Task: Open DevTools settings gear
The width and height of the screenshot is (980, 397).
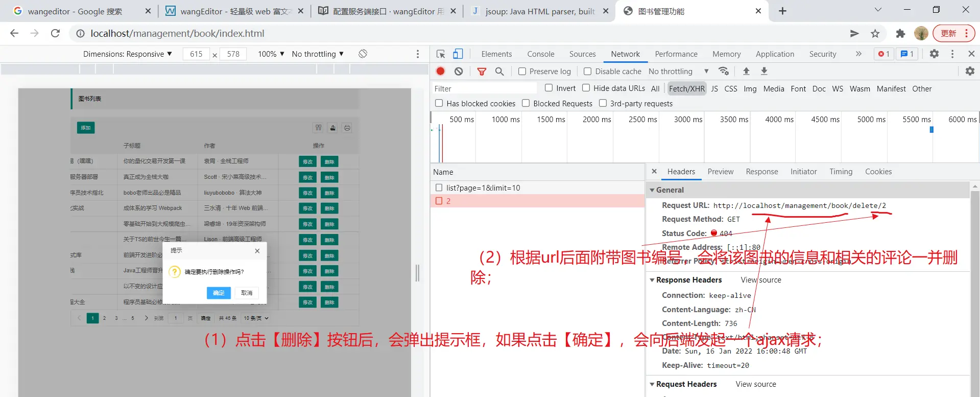Action: coord(934,54)
